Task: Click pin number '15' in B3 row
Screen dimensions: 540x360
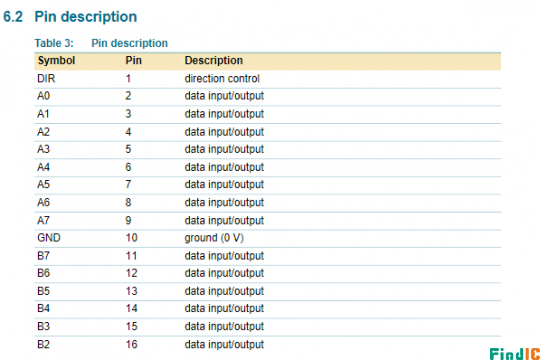Action: (132, 326)
